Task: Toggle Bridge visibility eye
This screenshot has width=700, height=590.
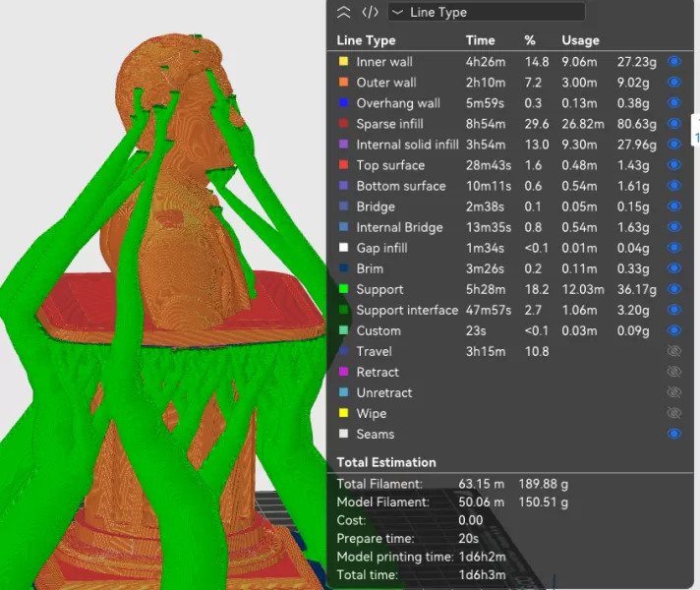Action: pyautogui.click(x=674, y=206)
